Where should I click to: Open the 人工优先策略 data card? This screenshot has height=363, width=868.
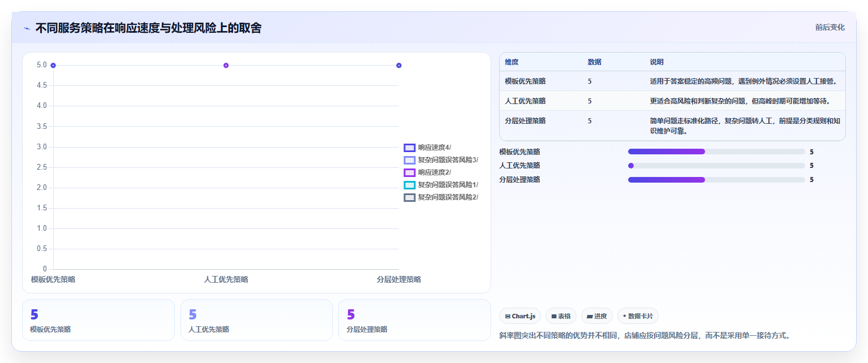[x=256, y=320]
